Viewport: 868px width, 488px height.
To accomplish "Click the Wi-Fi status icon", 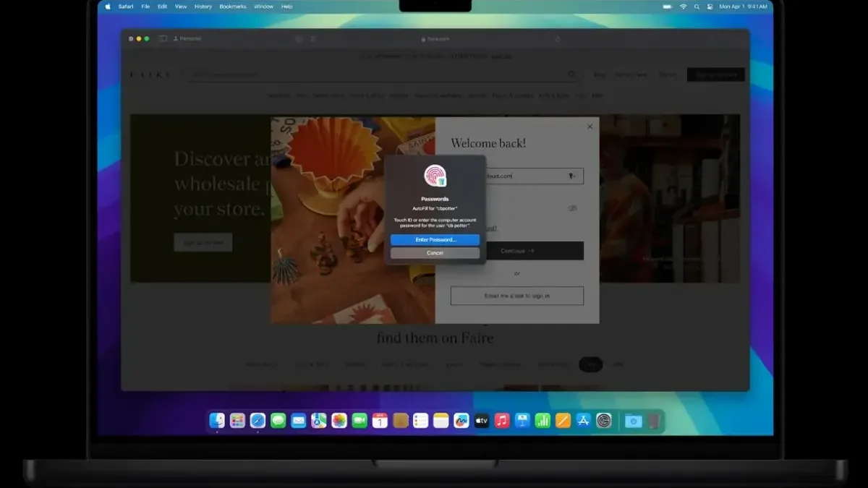I will pyautogui.click(x=683, y=7).
